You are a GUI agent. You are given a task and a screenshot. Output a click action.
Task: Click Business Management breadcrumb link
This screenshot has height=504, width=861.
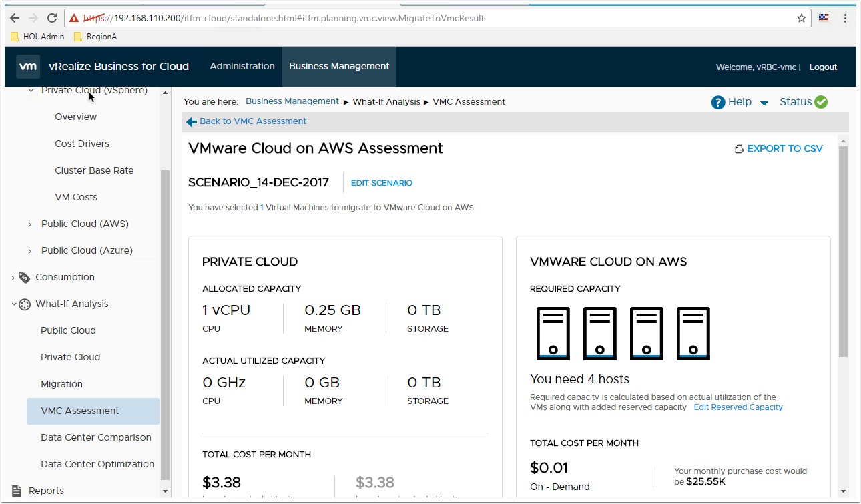tap(292, 101)
